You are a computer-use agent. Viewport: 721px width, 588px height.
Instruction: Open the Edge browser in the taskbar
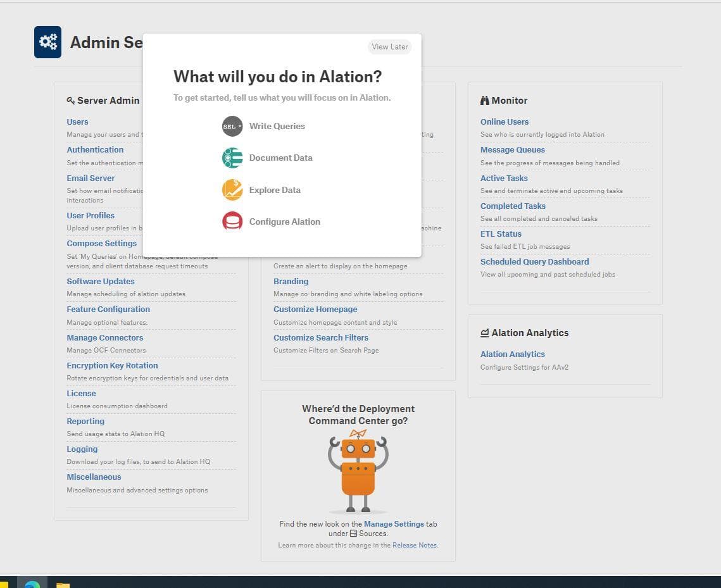(32, 583)
